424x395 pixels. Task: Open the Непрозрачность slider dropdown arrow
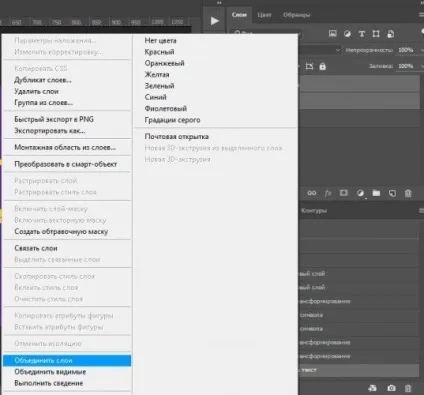pyautogui.click(x=422, y=50)
